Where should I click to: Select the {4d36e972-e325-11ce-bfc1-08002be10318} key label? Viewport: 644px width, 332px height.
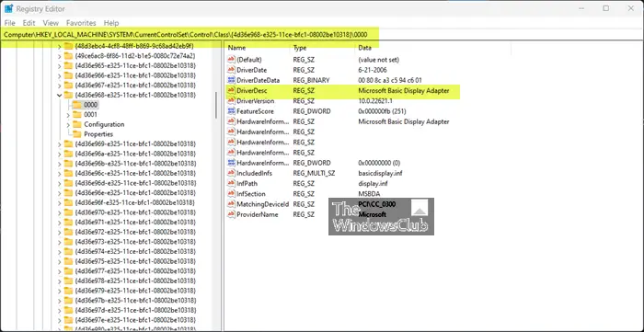pyautogui.click(x=135, y=232)
